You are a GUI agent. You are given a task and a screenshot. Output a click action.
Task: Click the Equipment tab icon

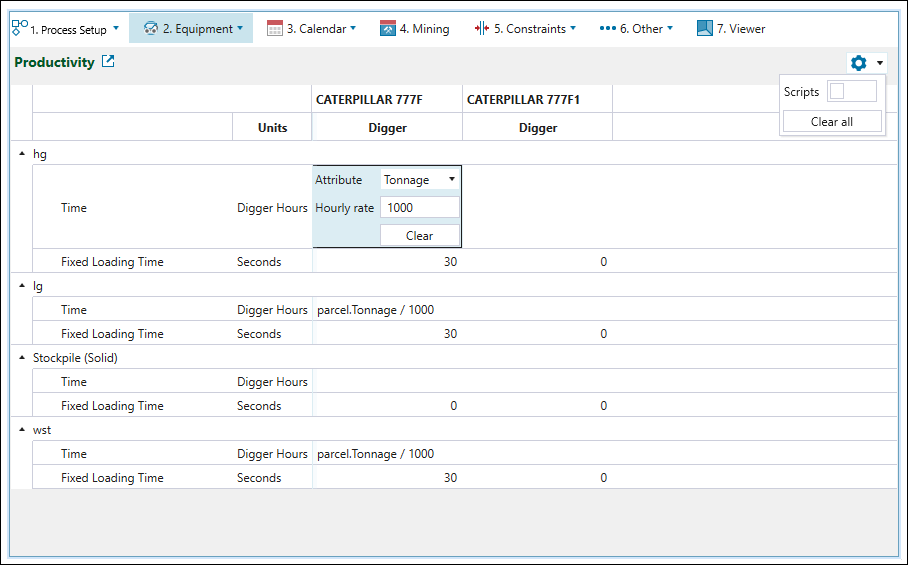[151, 29]
